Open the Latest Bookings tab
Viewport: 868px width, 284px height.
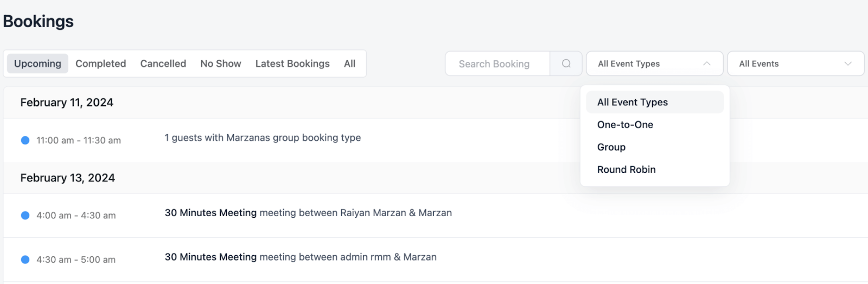click(x=292, y=64)
